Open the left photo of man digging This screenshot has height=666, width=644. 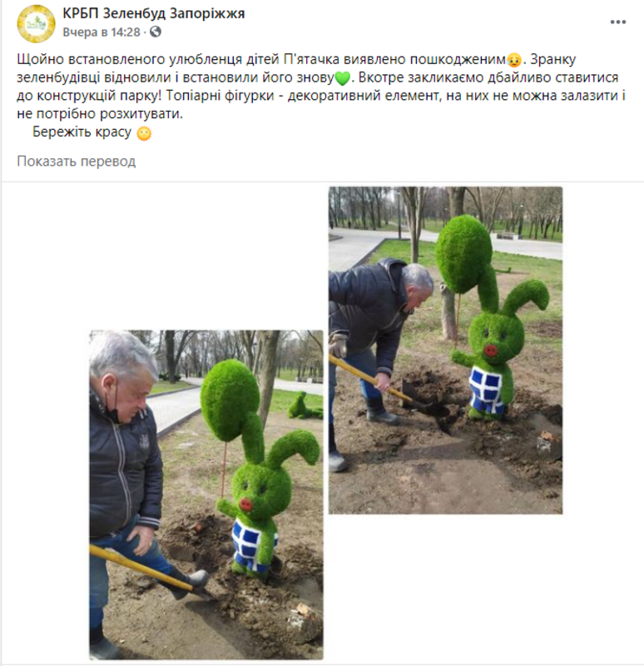click(x=206, y=495)
